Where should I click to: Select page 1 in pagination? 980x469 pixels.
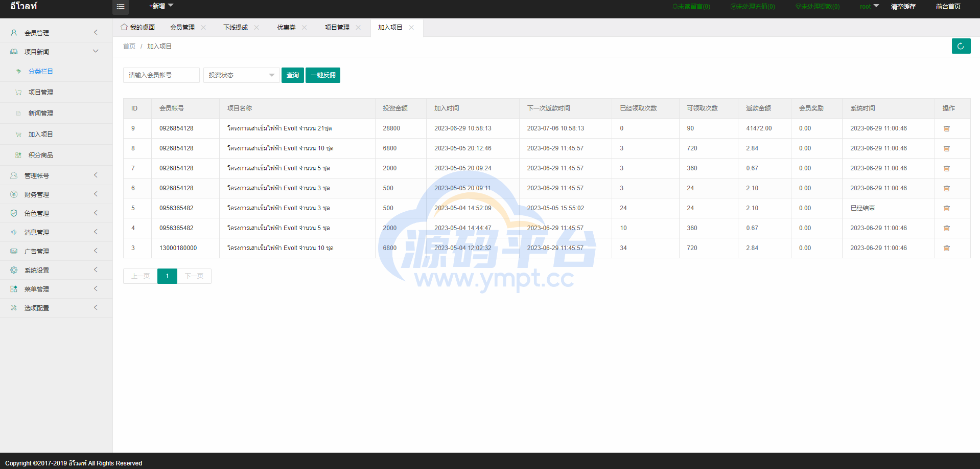tap(167, 276)
